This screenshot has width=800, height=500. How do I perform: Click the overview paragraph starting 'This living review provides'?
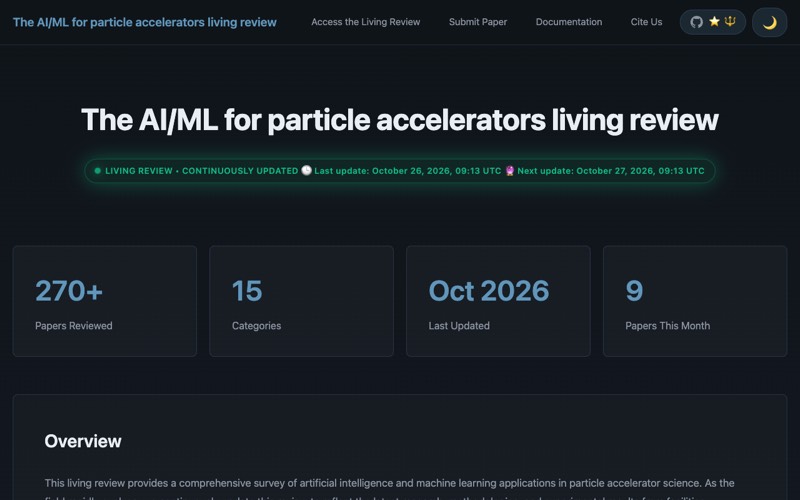pyautogui.click(x=389, y=488)
